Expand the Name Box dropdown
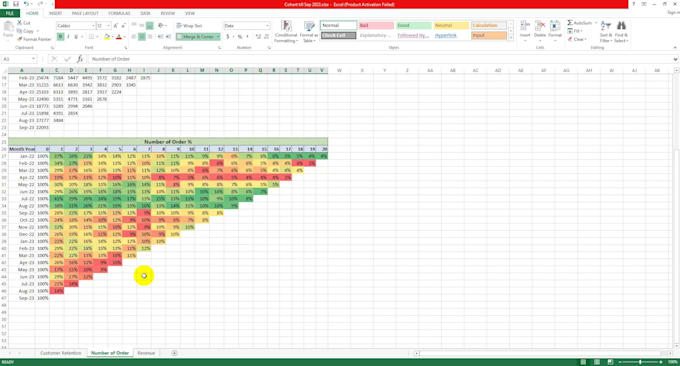This screenshot has height=366, width=680. [x=33, y=59]
